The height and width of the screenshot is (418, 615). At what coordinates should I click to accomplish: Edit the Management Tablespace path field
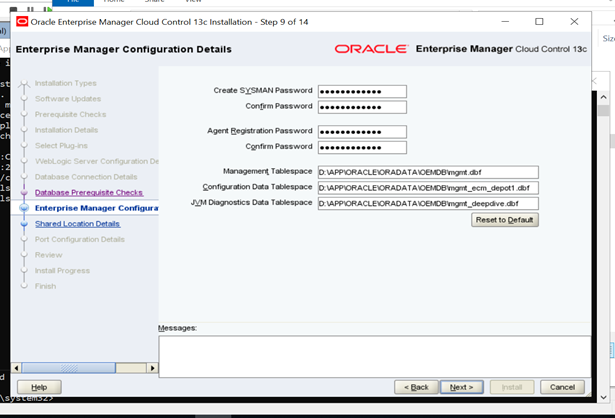pos(427,172)
